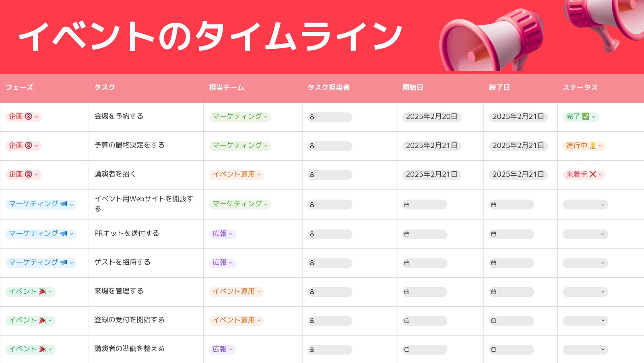Viewport: 644px width, 363px height.
Task: Open 完了 status dropdown in first row
Action: [x=580, y=117]
